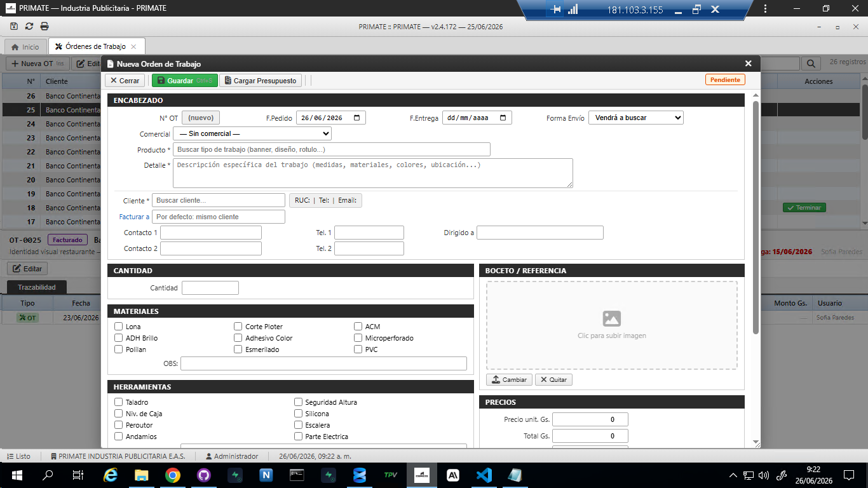
Task: Click the Pendiente status badge
Action: coord(725,80)
